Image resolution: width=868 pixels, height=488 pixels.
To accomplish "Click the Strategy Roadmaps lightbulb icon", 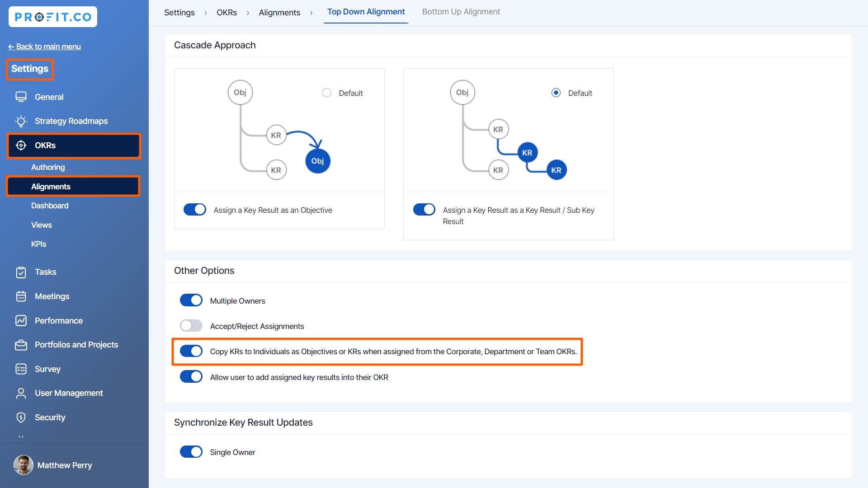I will point(21,121).
